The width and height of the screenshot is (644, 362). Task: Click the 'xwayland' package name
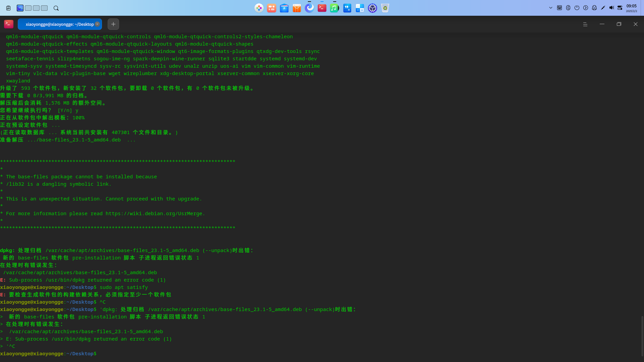click(18, 81)
